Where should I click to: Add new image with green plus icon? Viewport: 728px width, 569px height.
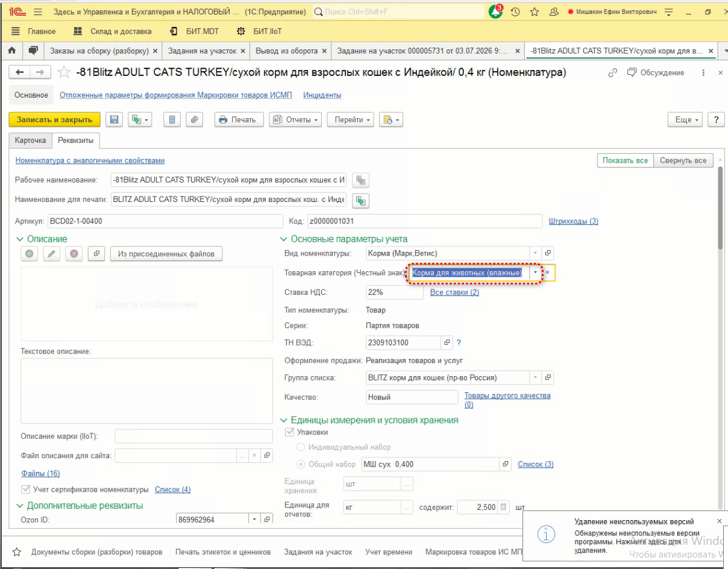click(x=29, y=254)
